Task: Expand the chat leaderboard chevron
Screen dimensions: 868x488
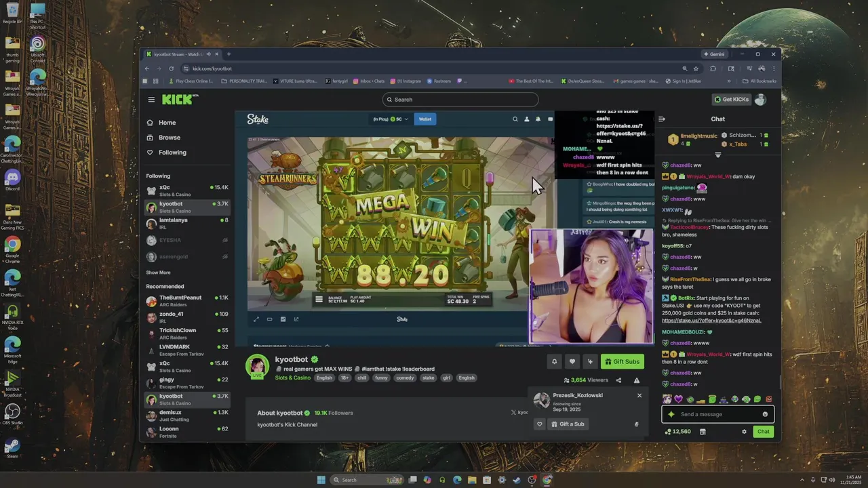Action: click(x=718, y=155)
